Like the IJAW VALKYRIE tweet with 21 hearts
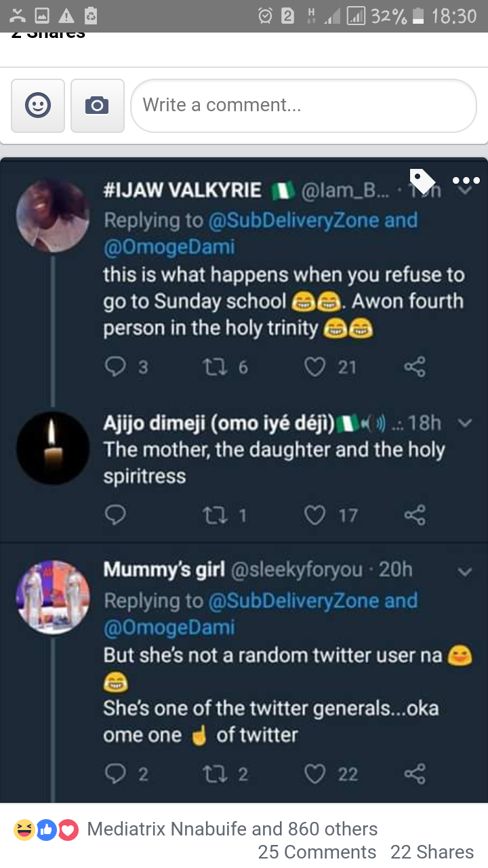The image size is (488, 868). point(315,367)
